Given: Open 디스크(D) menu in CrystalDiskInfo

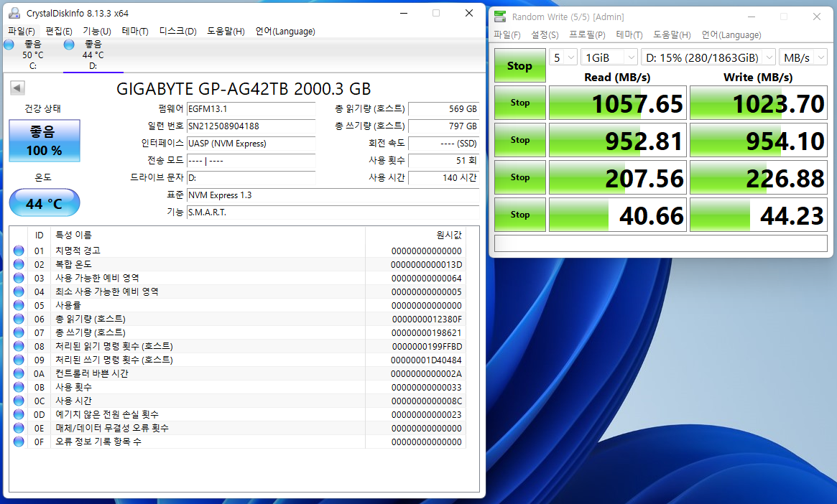Looking at the screenshot, I should click(x=177, y=32).
